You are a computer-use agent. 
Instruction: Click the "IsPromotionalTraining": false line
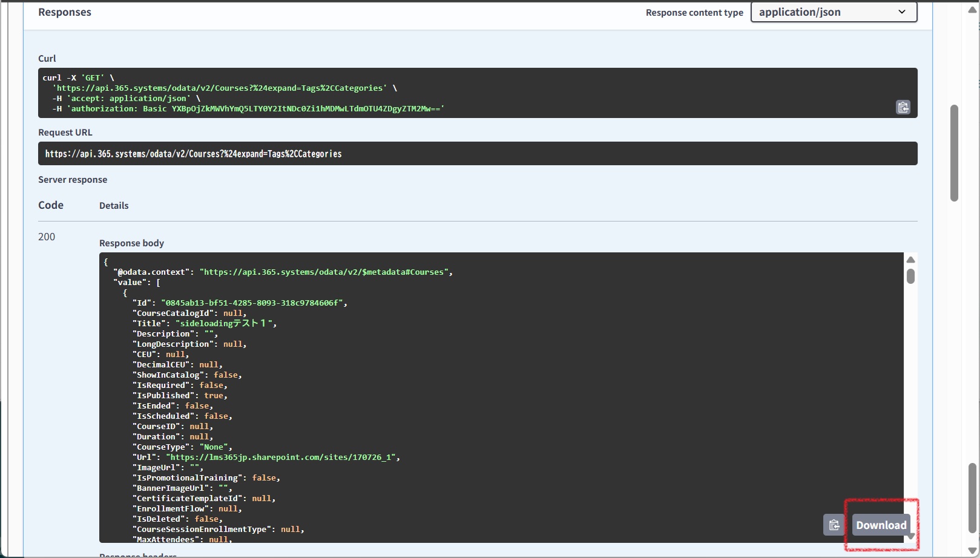pyautogui.click(x=206, y=478)
